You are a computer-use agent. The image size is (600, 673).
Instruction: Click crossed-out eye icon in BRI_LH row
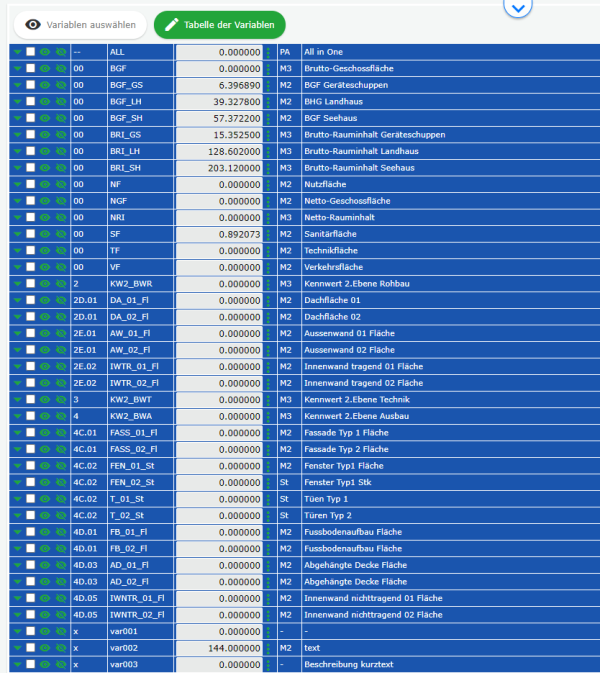point(61,151)
